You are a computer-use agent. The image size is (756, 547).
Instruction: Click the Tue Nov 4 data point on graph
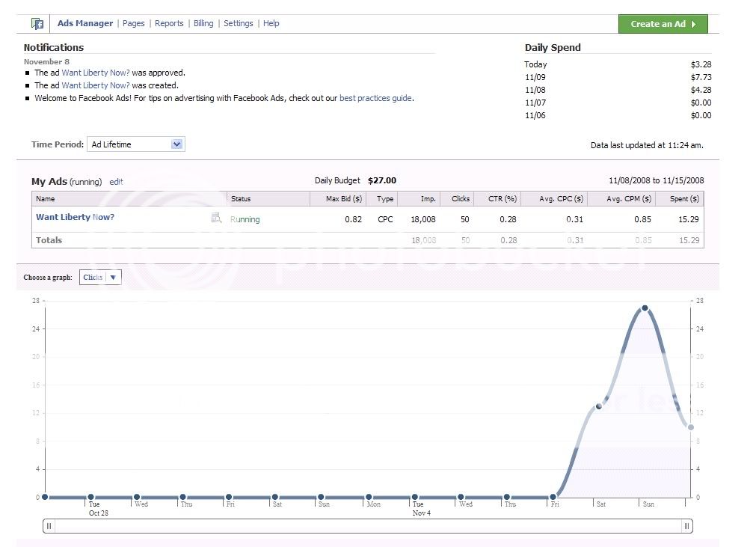coord(415,497)
